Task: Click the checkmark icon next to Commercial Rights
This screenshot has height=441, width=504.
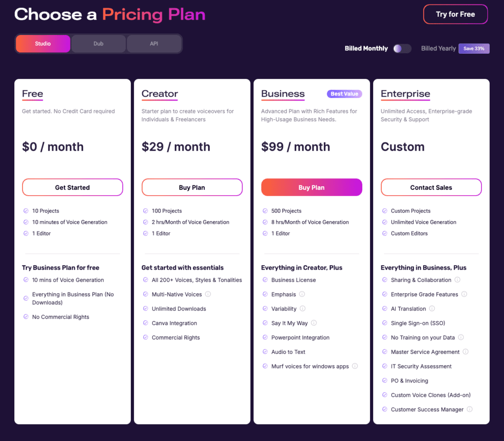Action: [x=145, y=338]
